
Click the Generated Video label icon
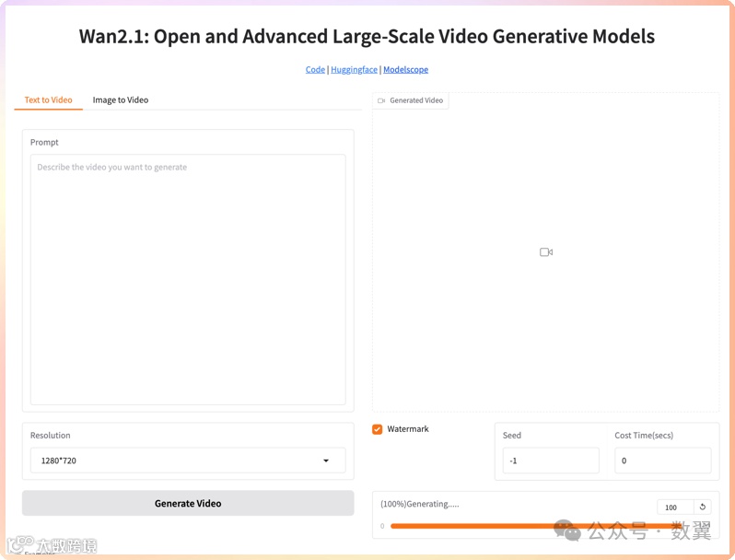[381, 100]
